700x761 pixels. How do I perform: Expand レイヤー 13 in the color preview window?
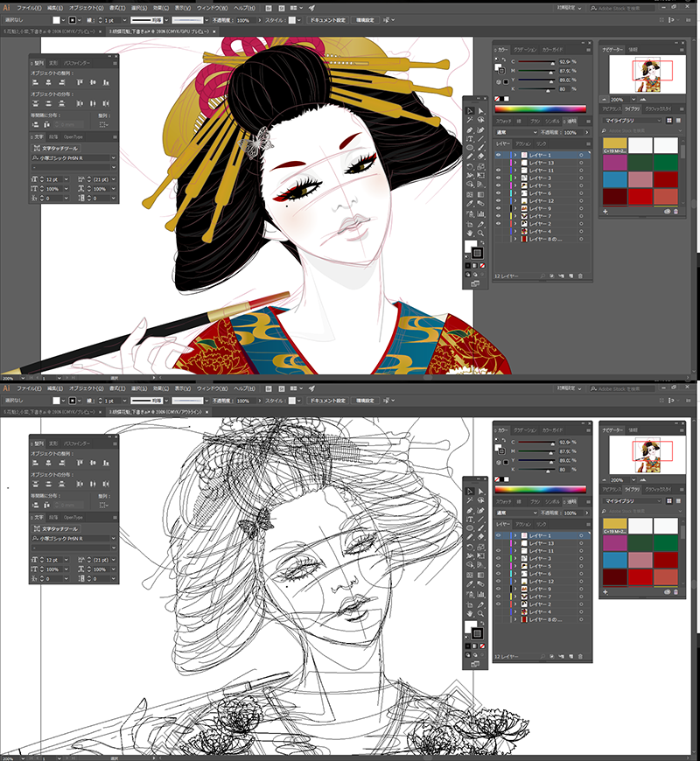pos(515,163)
